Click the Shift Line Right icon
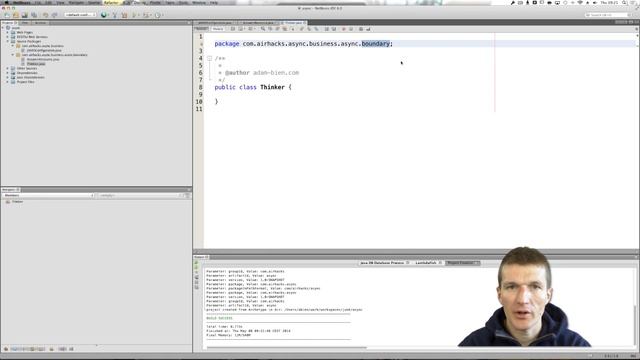Screen dimensions: 640x360 point(334,29)
